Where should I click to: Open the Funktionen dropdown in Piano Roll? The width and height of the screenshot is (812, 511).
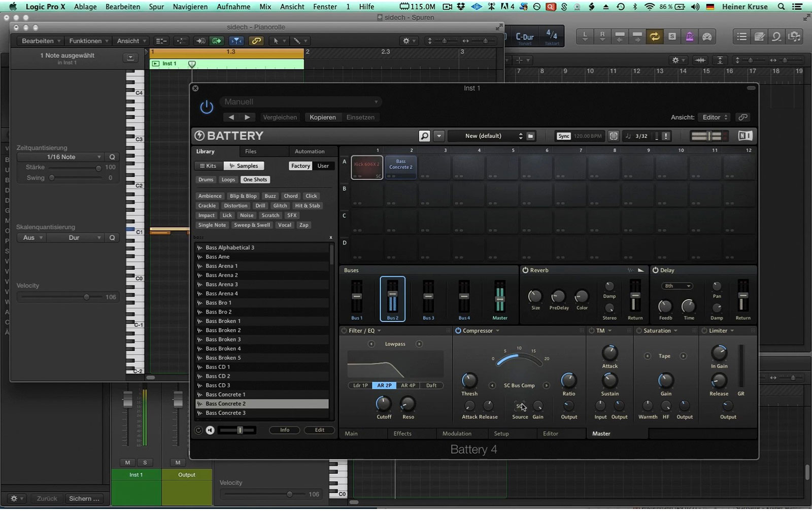[x=89, y=41]
